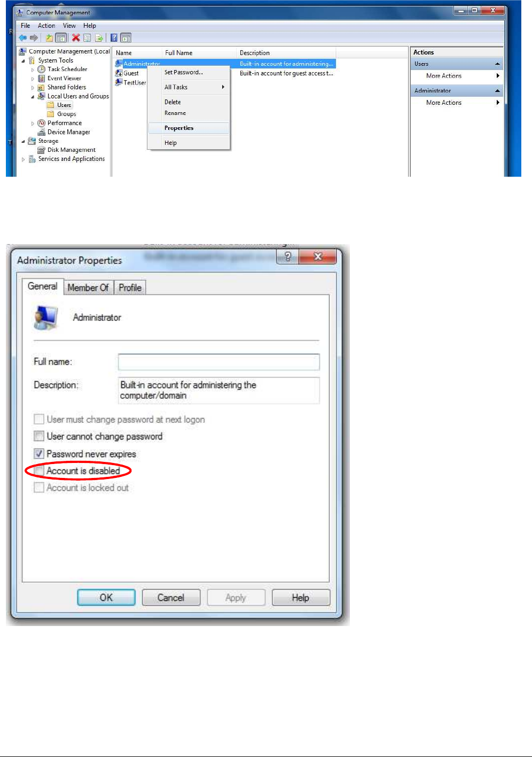532x757 pixels.
Task: Click the red X delete toolbar icon
Action: tap(76, 38)
